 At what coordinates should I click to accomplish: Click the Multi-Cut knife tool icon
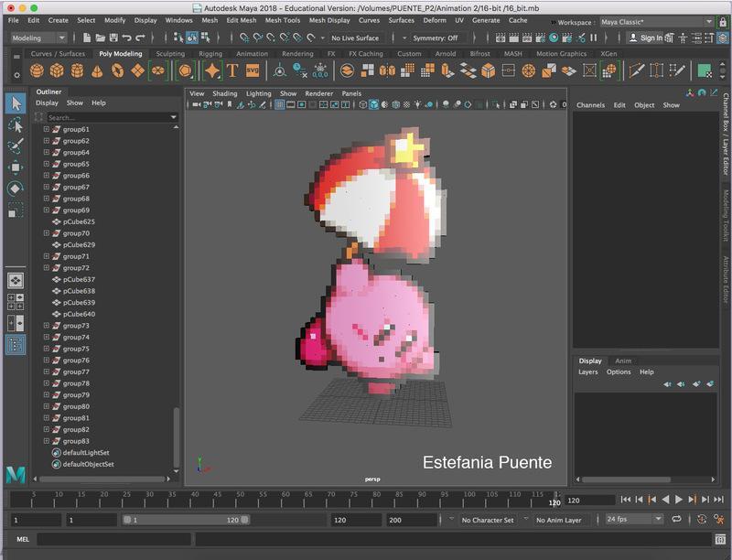[635, 70]
